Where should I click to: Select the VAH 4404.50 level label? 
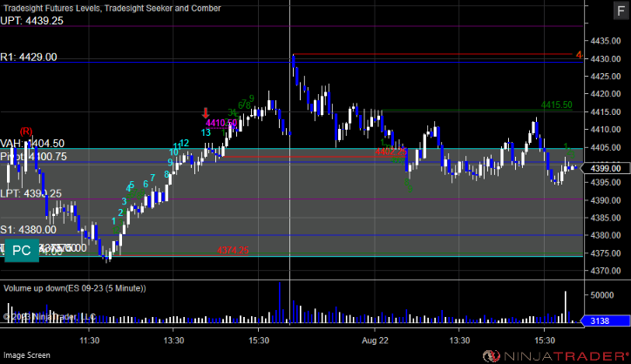click(x=32, y=143)
